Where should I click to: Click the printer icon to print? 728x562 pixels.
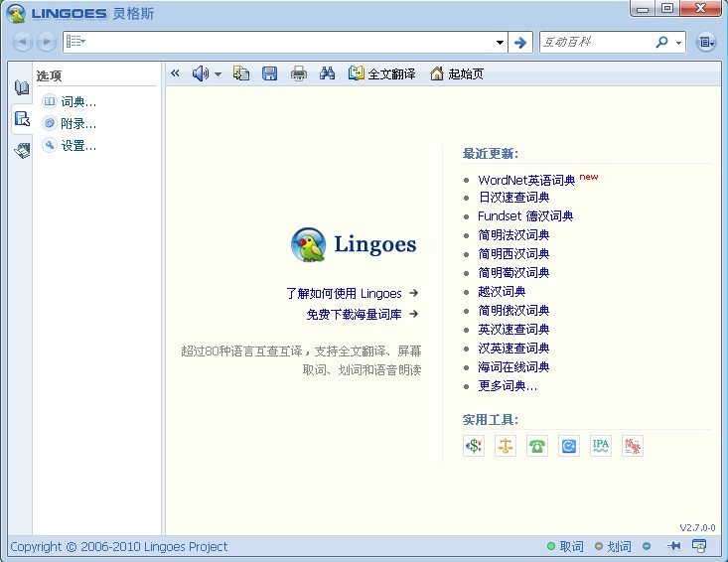click(298, 73)
